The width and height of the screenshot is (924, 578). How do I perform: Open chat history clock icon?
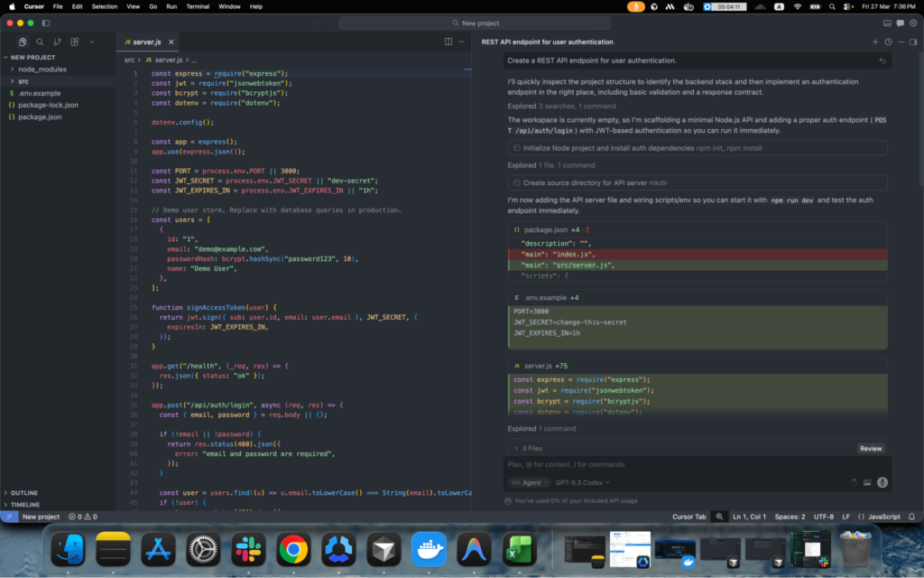(x=888, y=42)
